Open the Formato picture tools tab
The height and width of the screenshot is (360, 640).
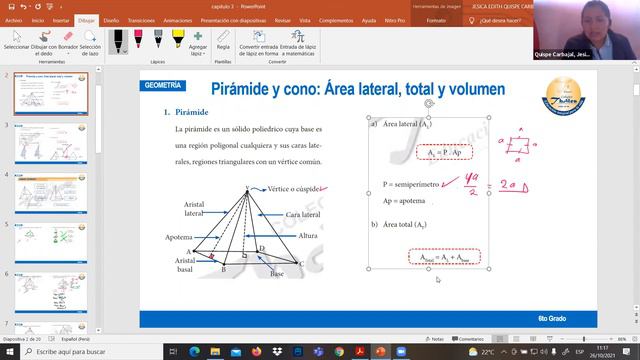coord(436,20)
